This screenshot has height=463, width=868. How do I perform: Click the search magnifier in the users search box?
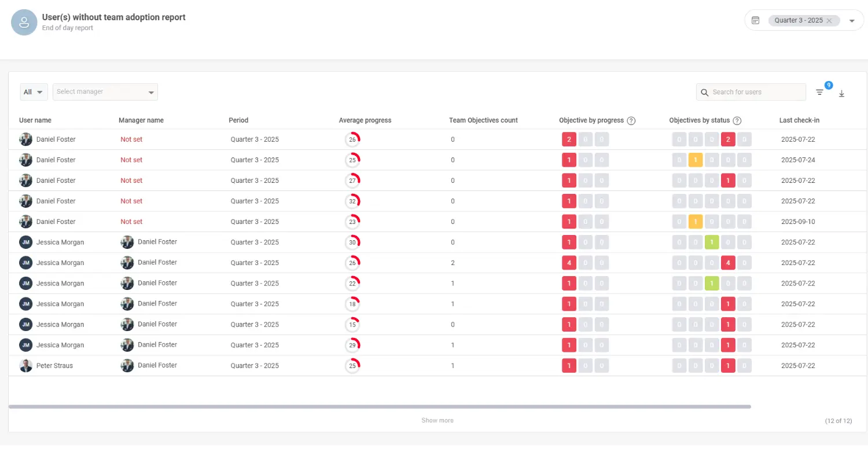704,92
